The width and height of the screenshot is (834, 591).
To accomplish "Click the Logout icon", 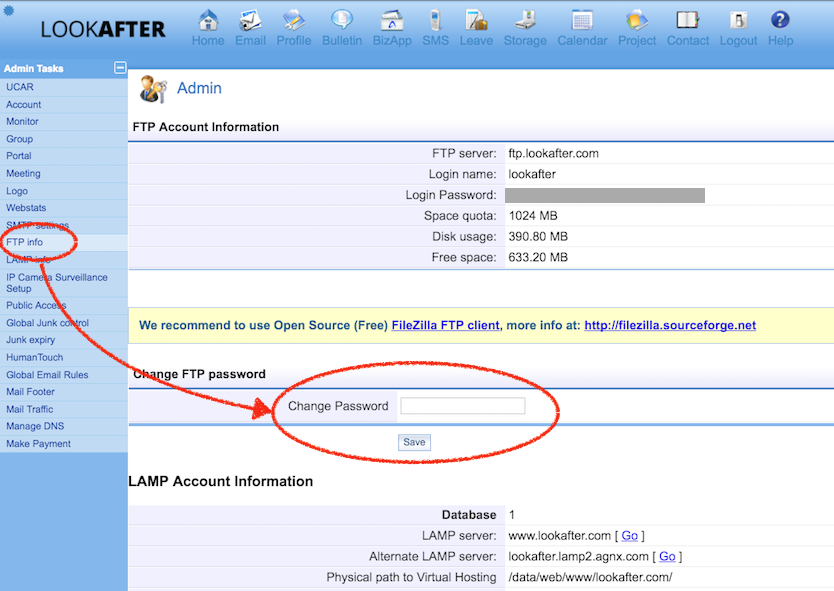I will click(x=738, y=21).
